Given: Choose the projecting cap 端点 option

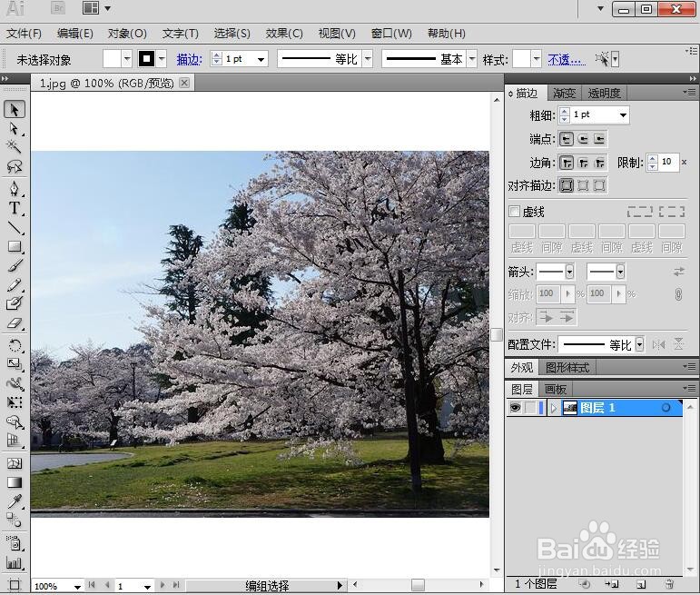Looking at the screenshot, I should click(x=599, y=139).
